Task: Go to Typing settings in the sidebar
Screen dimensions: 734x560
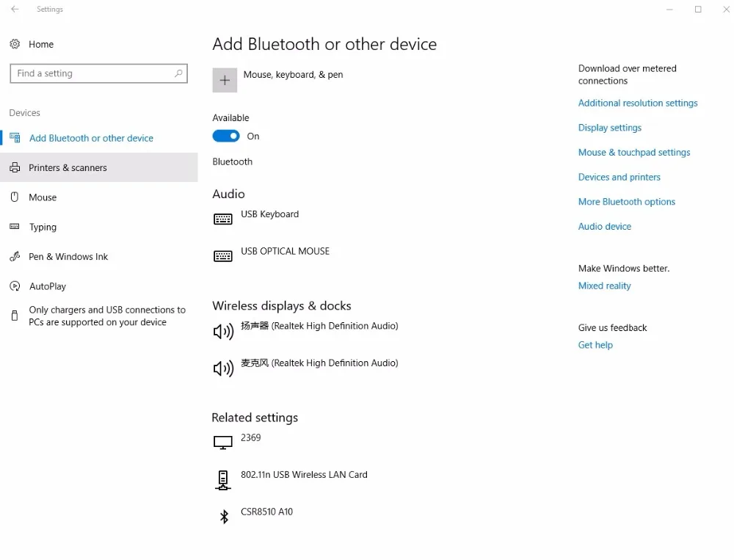Action: pos(43,228)
